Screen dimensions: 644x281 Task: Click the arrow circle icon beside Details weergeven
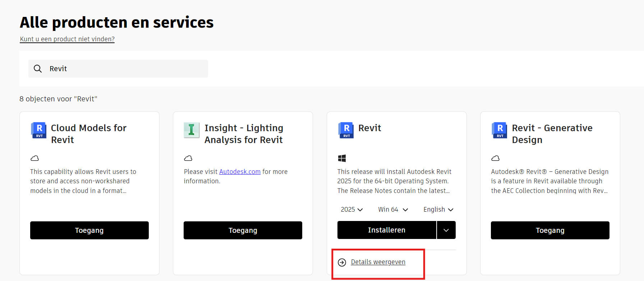(342, 262)
